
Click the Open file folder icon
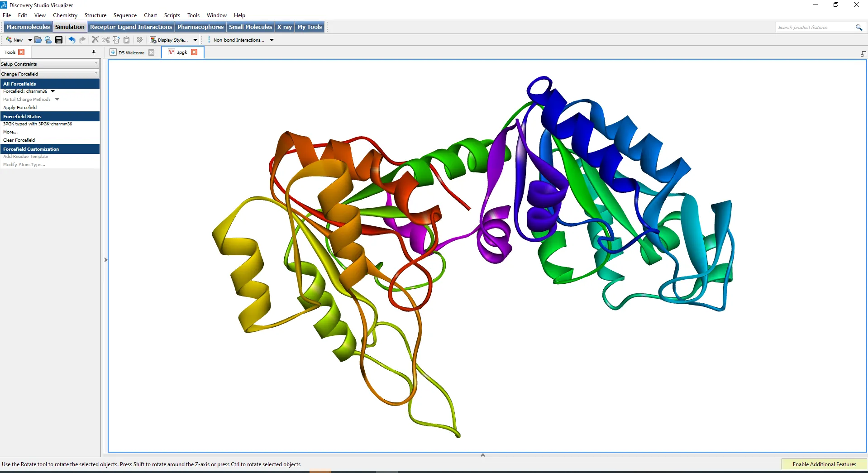point(38,40)
